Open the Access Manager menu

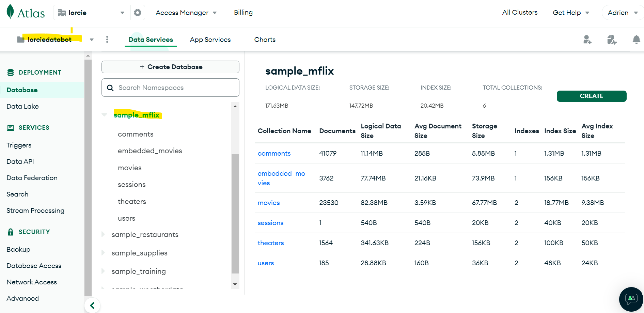click(x=186, y=13)
